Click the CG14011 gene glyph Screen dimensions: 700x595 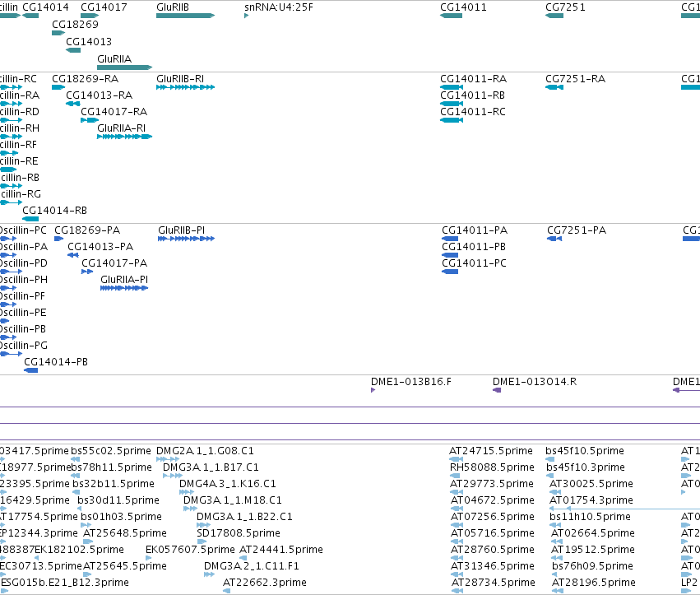tap(451, 16)
